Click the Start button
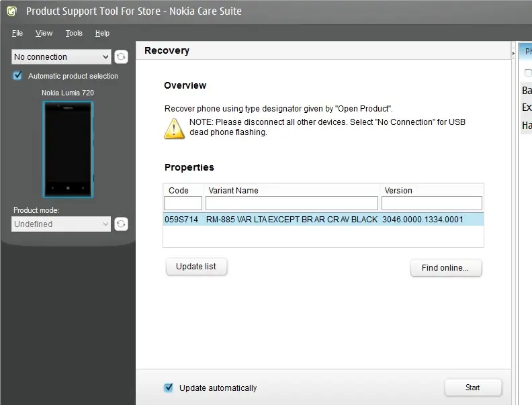532x405 pixels. point(473,388)
